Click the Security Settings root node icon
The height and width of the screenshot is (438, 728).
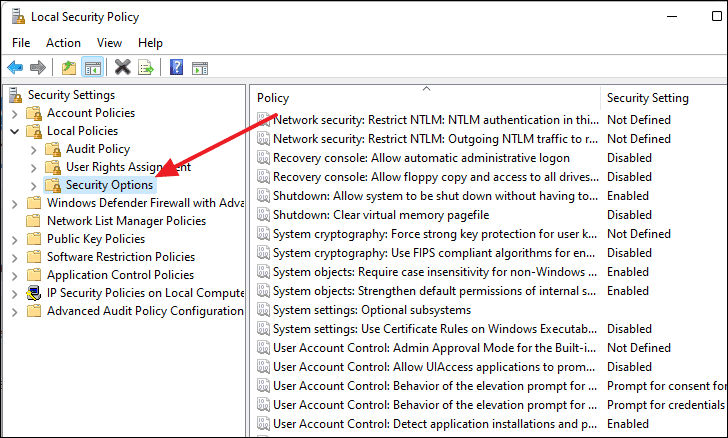click(x=15, y=95)
